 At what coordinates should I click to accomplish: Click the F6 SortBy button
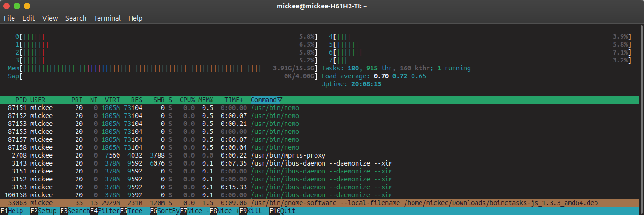(165, 211)
